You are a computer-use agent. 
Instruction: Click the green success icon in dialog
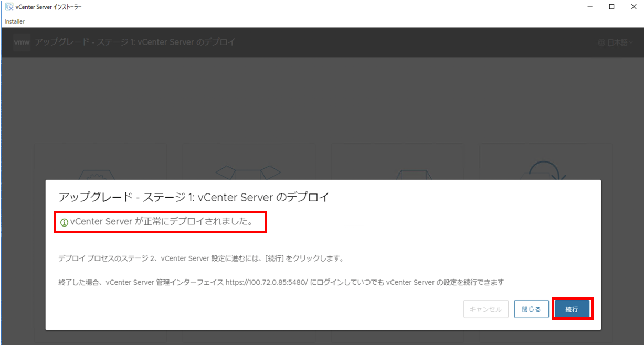(x=64, y=222)
